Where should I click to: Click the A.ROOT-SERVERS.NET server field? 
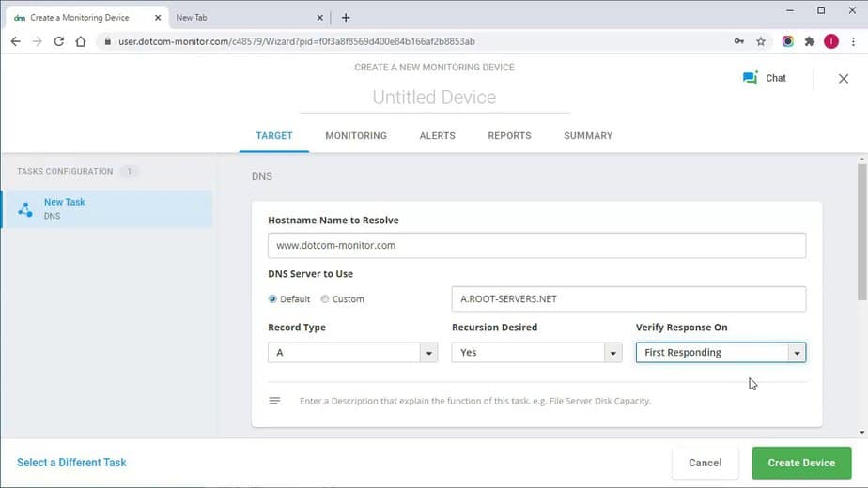click(628, 298)
